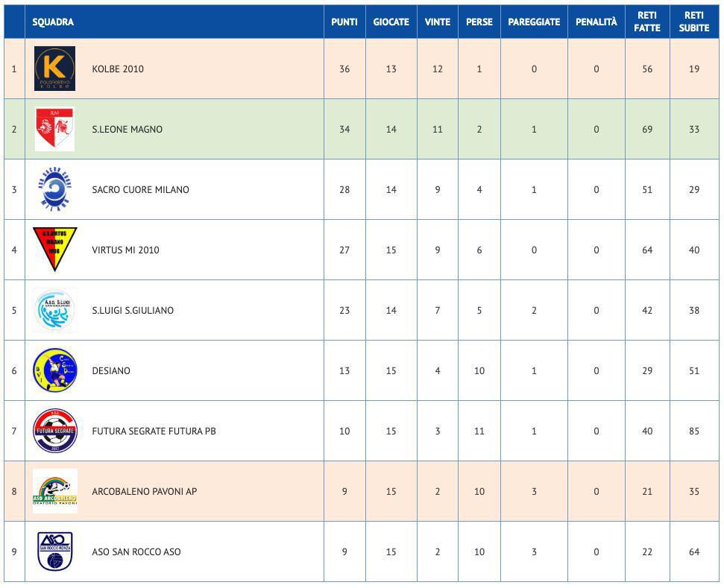Click the S.Luigi S.Giuliano team logo
The image size is (724, 588).
(x=54, y=310)
